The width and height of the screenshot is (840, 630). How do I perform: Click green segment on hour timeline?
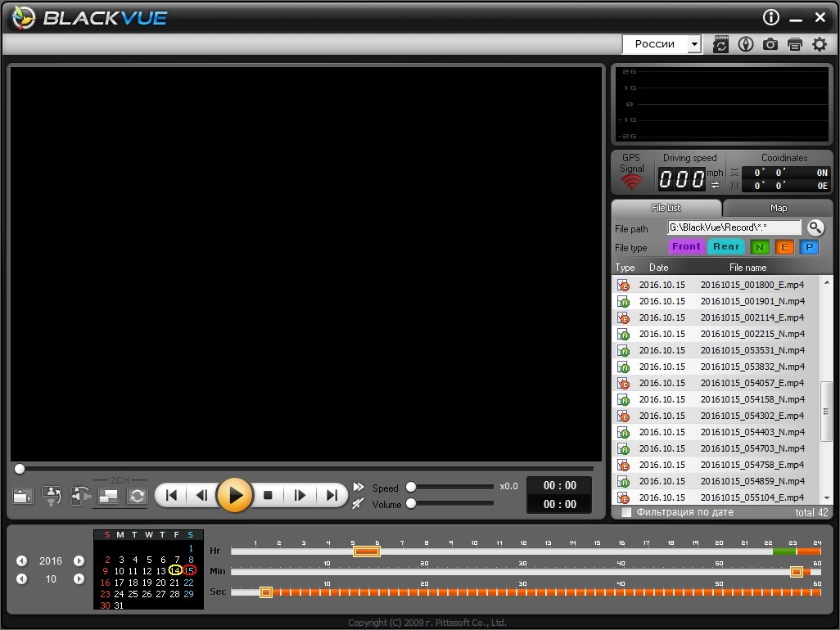[x=784, y=551]
